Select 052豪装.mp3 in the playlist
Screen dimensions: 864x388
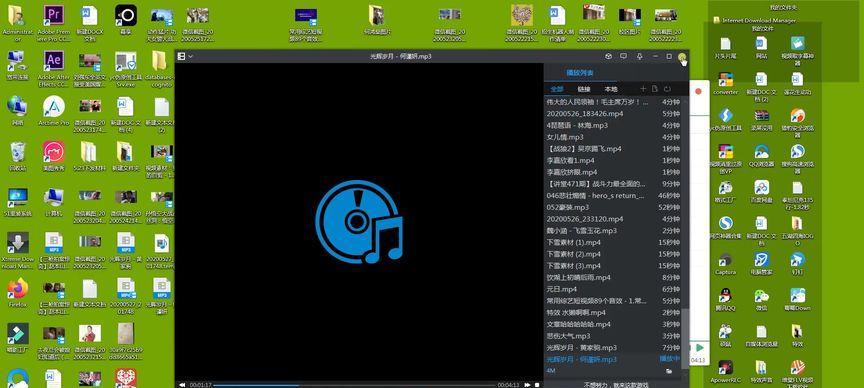pos(613,207)
